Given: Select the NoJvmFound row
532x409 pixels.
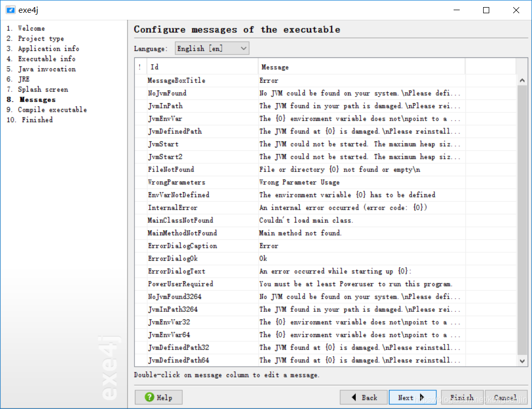Looking at the screenshot, I should click(326, 93).
